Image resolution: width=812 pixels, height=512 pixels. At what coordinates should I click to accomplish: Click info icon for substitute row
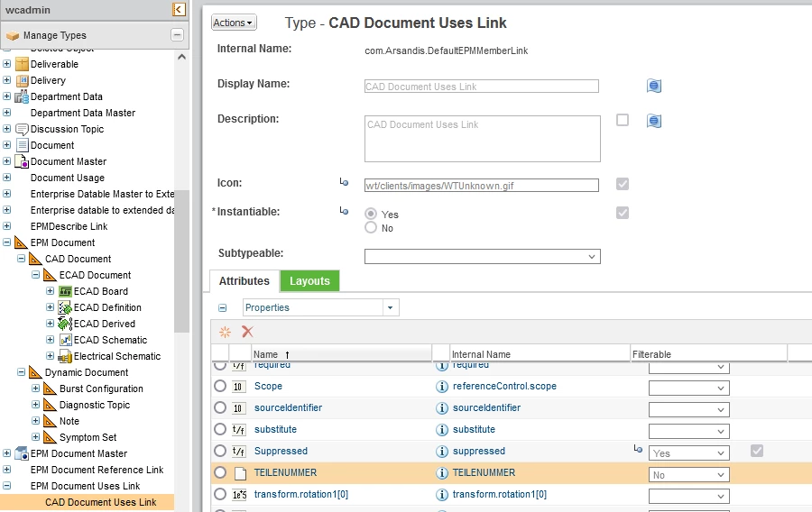[x=442, y=430]
